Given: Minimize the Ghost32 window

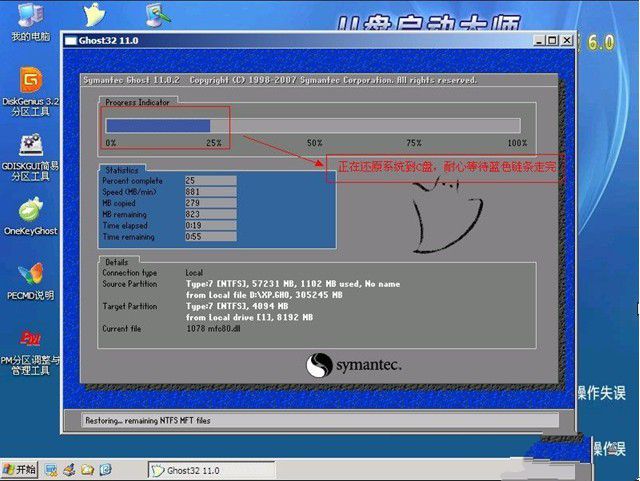Looking at the screenshot, I should [x=539, y=41].
